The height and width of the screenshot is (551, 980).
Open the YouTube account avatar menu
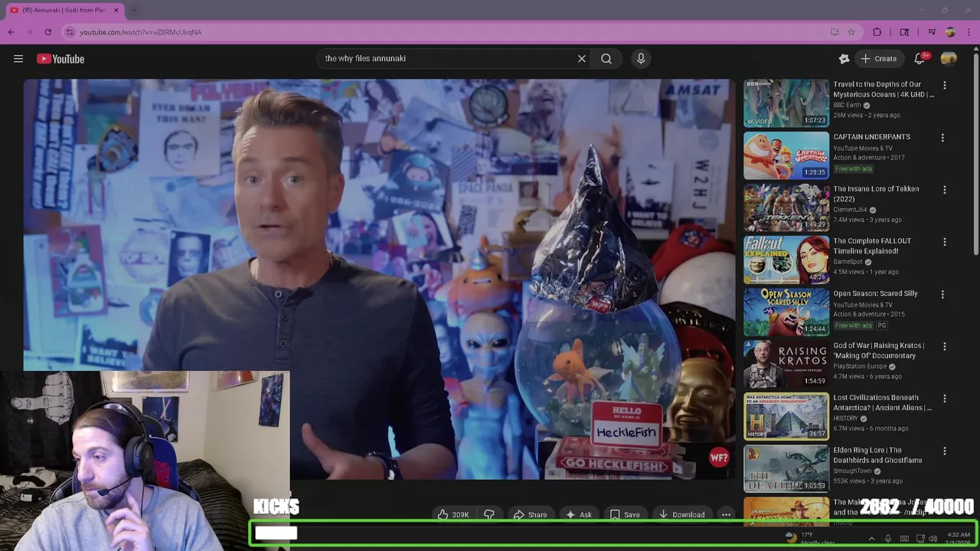click(949, 59)
